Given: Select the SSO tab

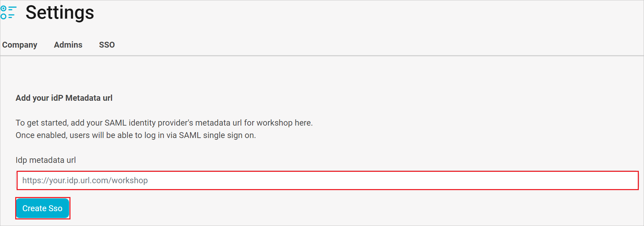Looking at the screenshot, I should click(x=107, y=45).
